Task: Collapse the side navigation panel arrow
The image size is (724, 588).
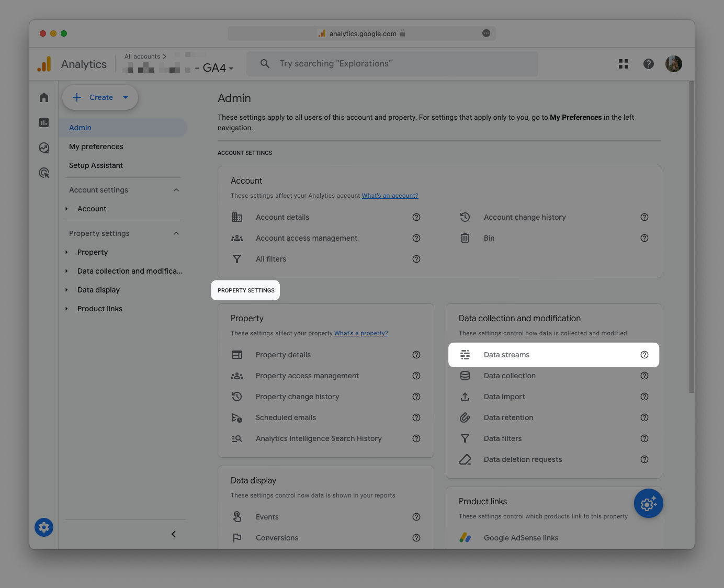Action: point(174,534)
